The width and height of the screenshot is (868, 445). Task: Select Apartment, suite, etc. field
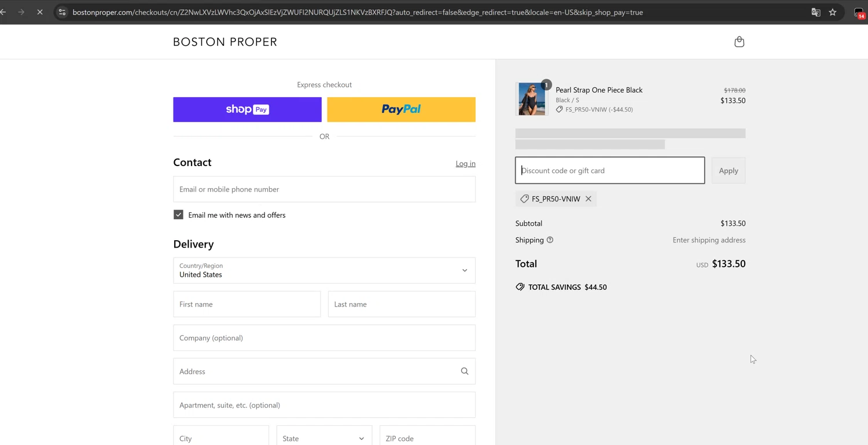click(x=324, y=405)
